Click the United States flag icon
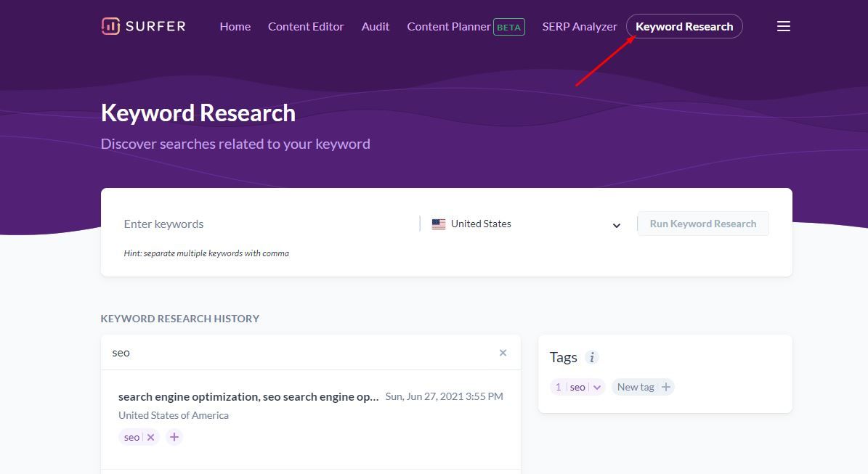868x474 pixels. click(x=439, y=224)
